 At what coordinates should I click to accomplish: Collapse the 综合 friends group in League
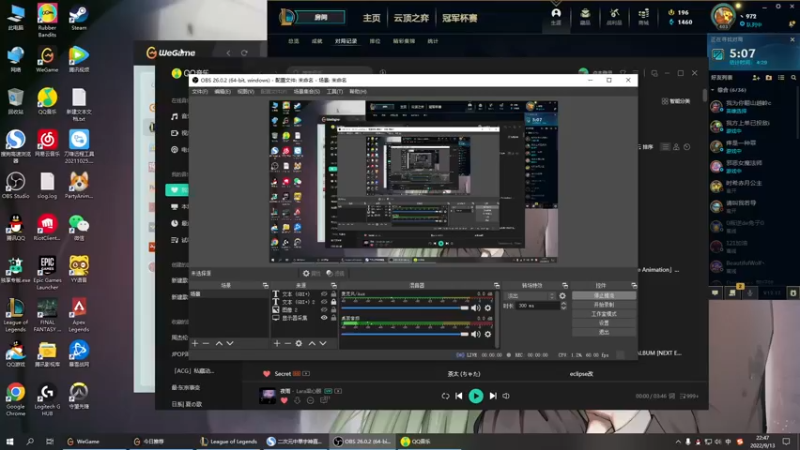(713, 90)
